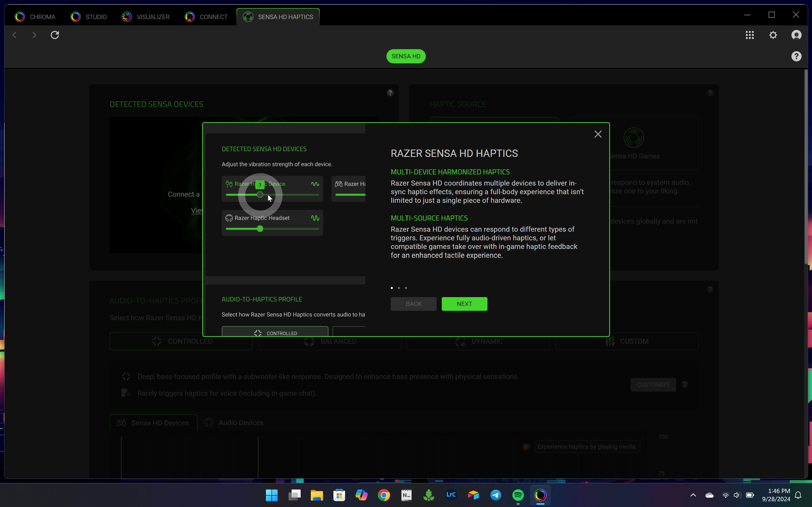Click the Sensa HD Haptics tab icon

pyautogui.click(x=248, y=16)
